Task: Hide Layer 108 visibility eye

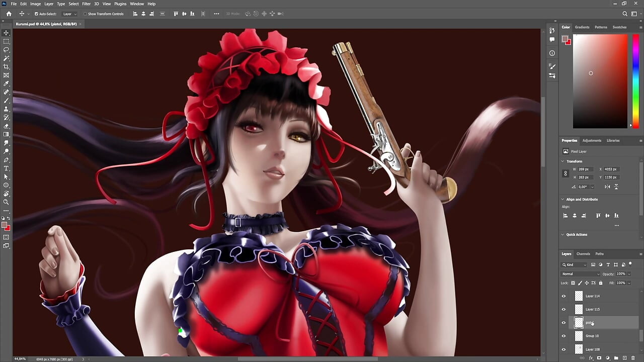Action: tap(563, 349)
